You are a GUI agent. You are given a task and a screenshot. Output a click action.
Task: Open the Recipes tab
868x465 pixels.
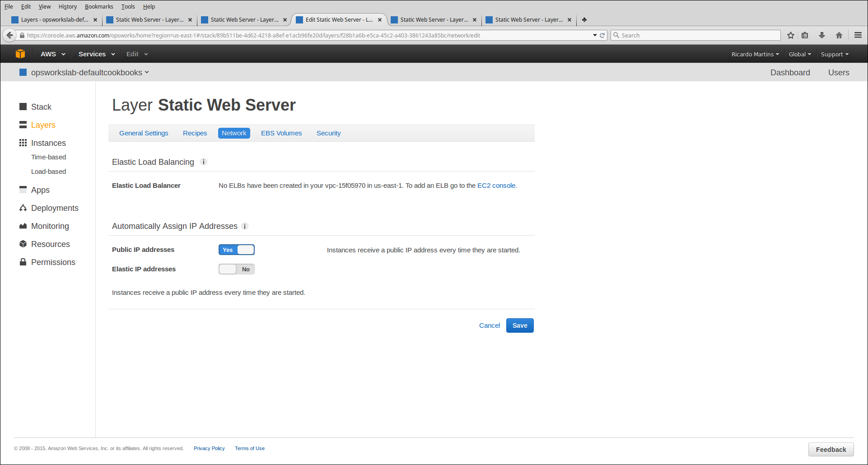pyautogui.click(x=195, y=133)
